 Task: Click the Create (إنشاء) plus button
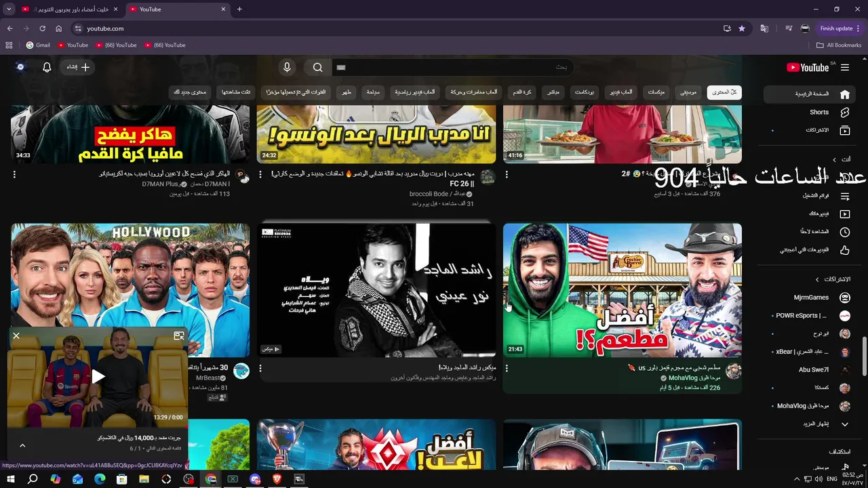[78, 67]
